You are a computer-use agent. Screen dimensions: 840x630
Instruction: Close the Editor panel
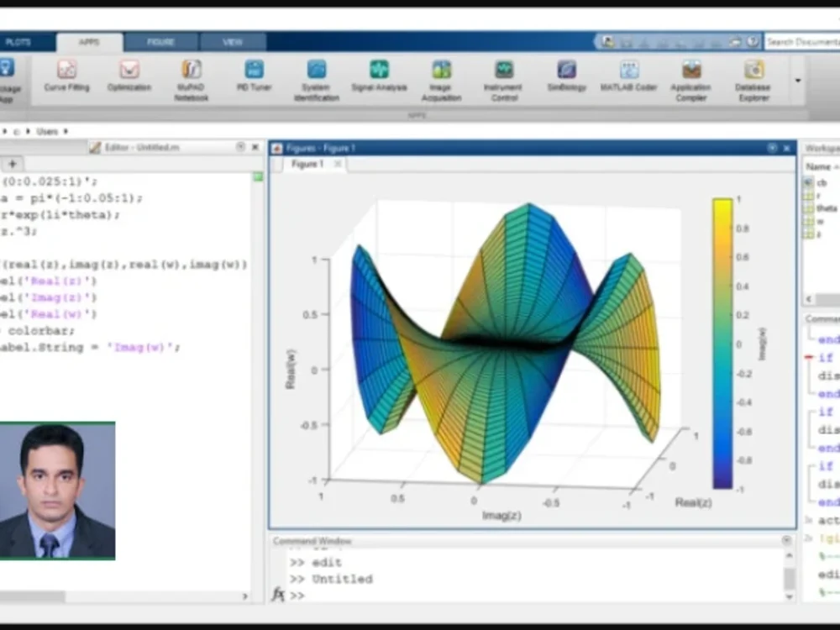coord(255,147)
